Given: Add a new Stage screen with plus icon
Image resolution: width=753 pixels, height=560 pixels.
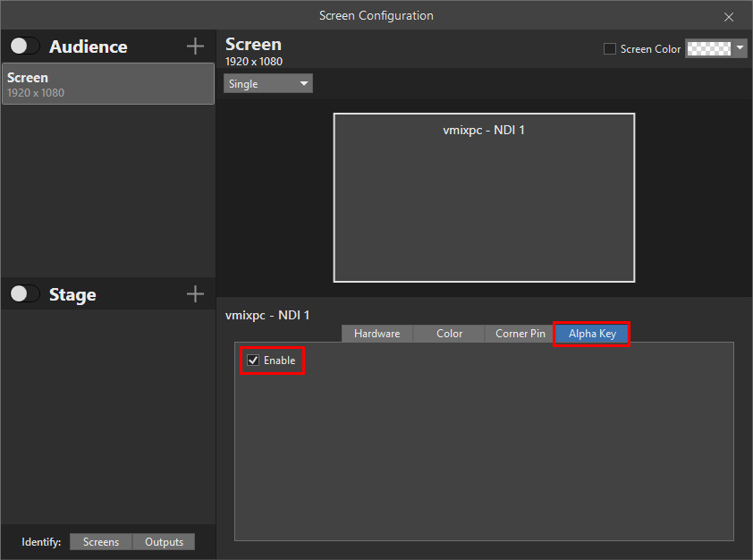Looking at the screenshot, I should click(195, 294).
